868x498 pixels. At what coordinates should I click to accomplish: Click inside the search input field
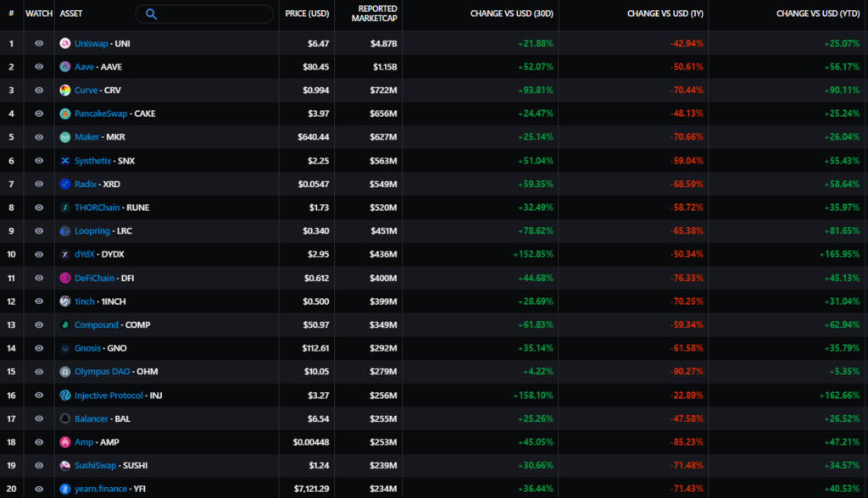pos(203,14)
